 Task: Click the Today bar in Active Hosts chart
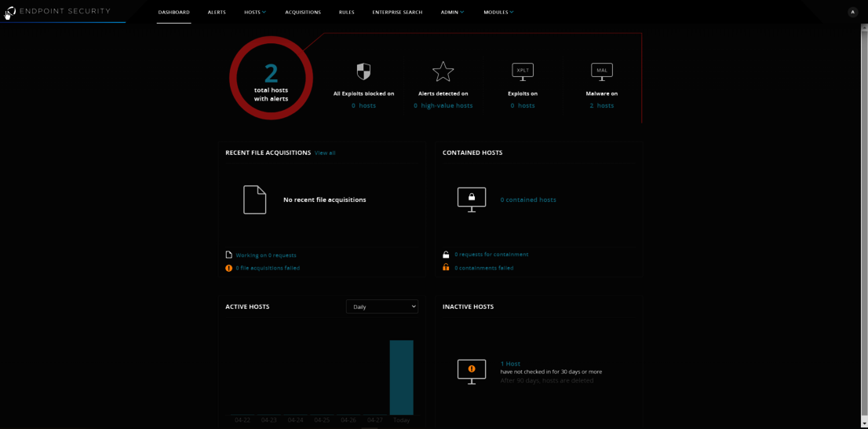click(x=401, y=377)
